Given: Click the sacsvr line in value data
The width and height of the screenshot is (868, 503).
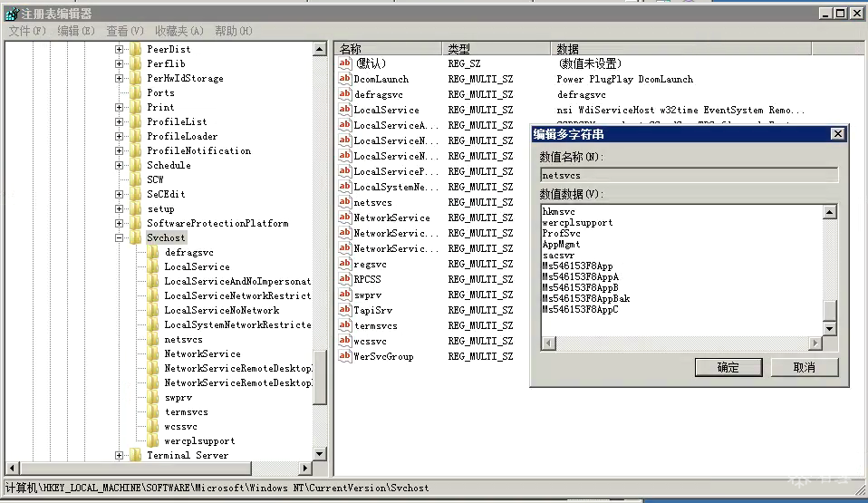Looking at the screenshot, I should point(558,256).
